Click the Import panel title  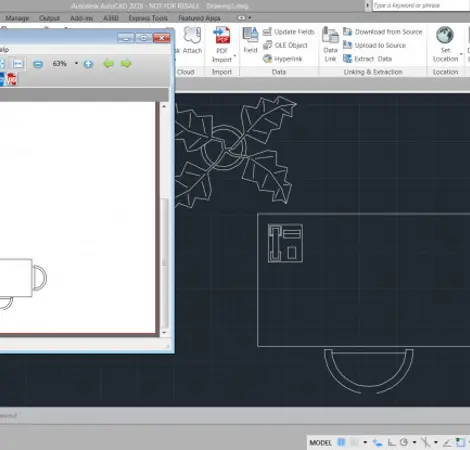(222, 72)
